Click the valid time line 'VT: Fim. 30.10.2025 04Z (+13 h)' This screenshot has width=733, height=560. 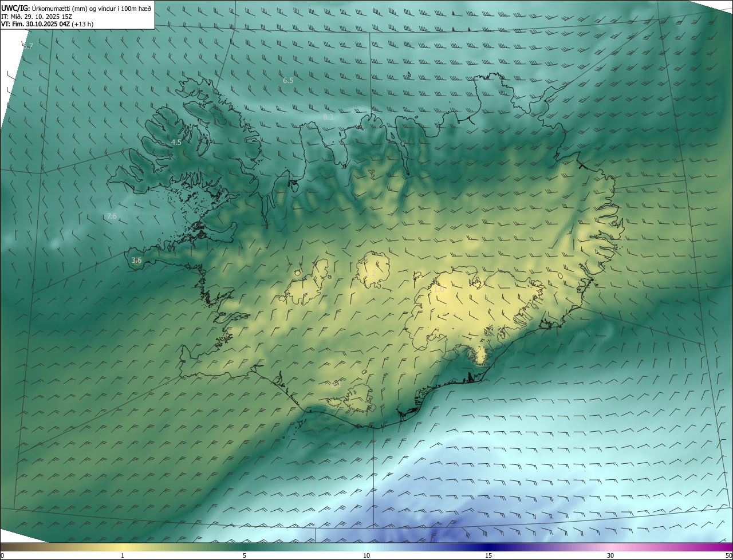tap(48, 24)
